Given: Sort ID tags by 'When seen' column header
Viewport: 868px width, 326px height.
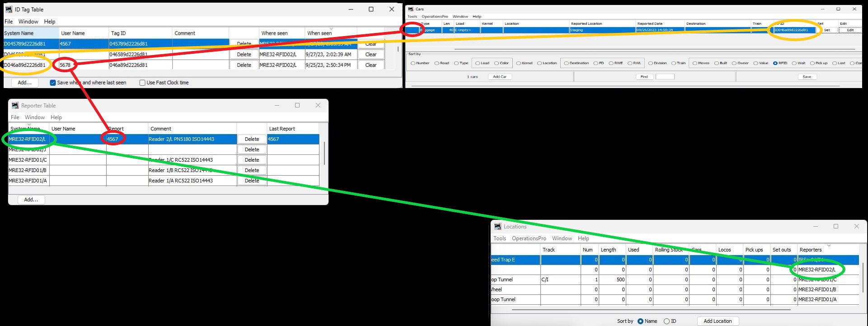Looking at the screenshot, I should click(319, 33).
